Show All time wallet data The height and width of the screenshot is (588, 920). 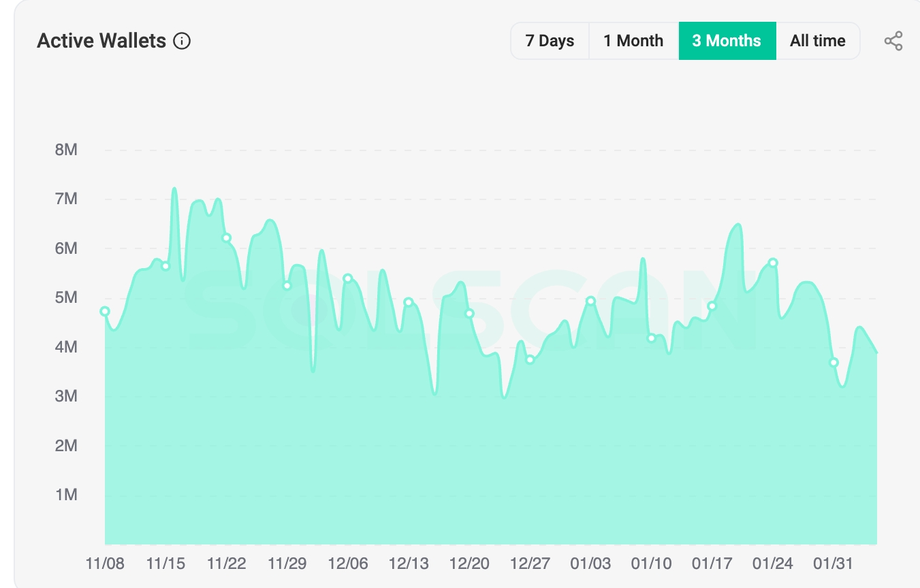point(817,41)
